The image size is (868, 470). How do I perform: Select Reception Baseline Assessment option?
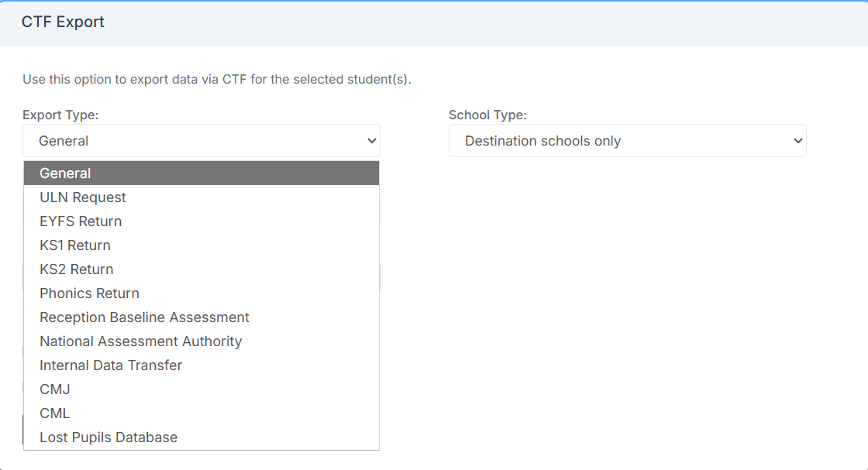point(144,317)
